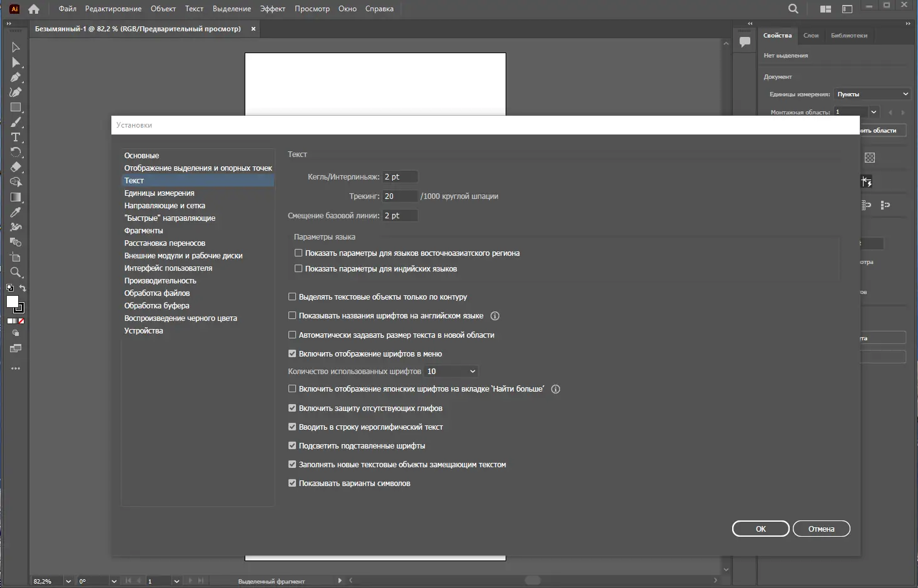918x588 pixels.
Task: Switch to the Слои tab
Action: [811, 36]
